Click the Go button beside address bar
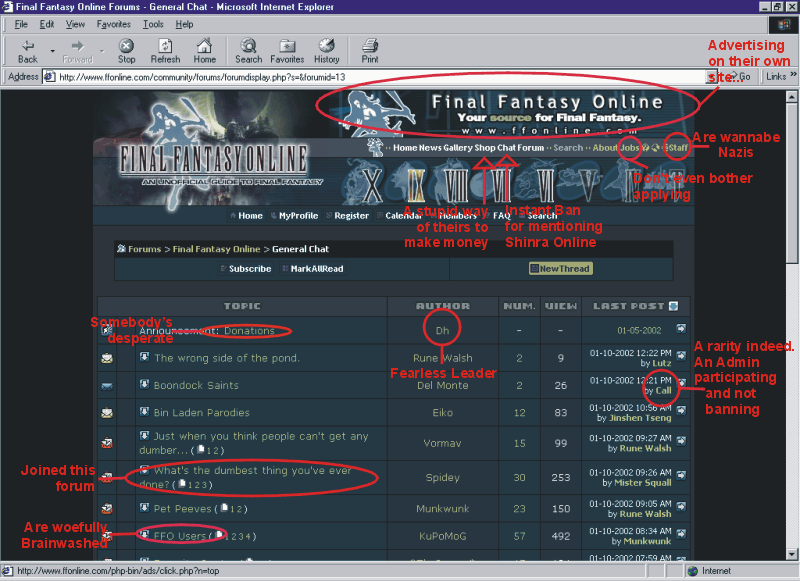The width and height of the screenshot is (800, 581). tap(739, 77)
